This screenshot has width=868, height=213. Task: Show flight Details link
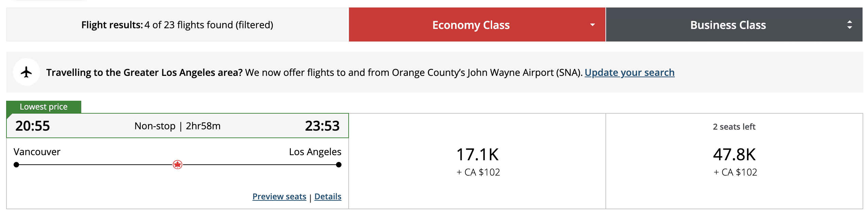click(328, 197)
